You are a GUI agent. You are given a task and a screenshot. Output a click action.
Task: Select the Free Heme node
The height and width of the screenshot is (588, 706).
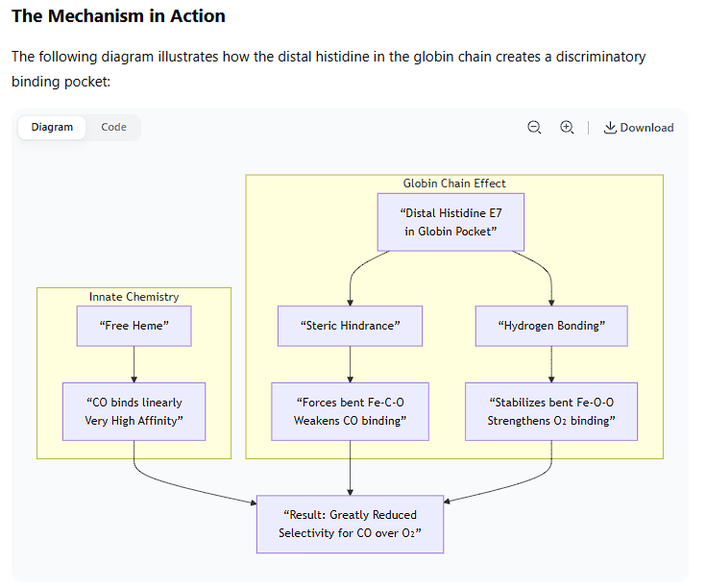pos(134,326)
